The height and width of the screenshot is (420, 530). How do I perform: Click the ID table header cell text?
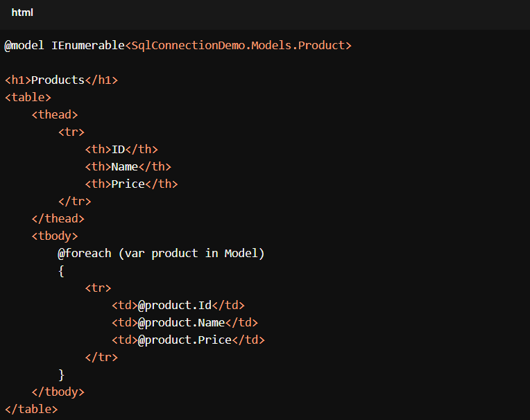point(118,150)
